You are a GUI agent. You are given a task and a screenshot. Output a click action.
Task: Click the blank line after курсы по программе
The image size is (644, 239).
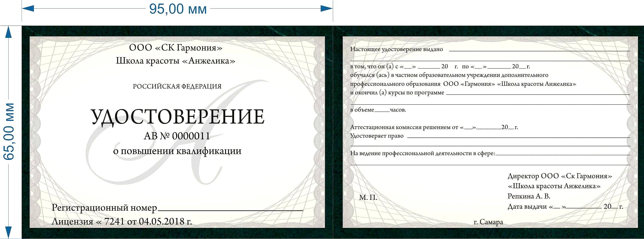point(538,94)
